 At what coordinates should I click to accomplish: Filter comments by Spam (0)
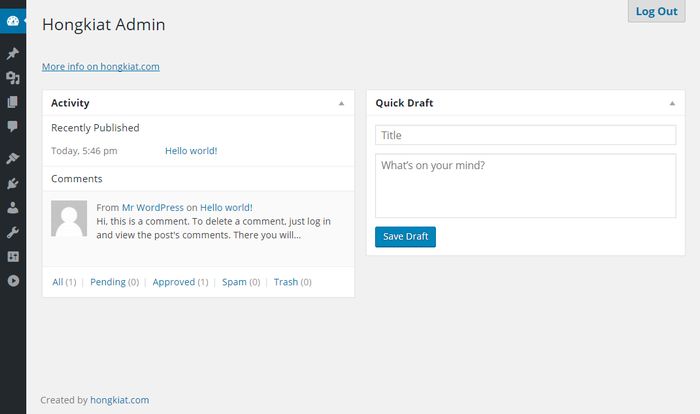[x=241, y=282]
